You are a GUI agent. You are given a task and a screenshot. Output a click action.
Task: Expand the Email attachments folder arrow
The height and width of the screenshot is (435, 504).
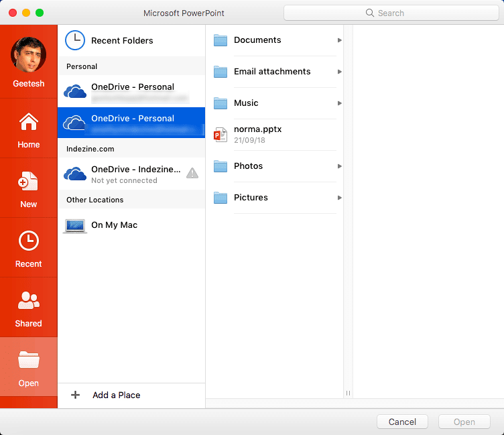tap(340, 72)
